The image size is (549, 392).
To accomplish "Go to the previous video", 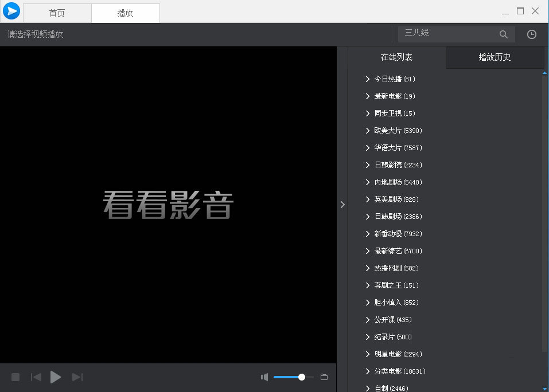I will pyautogui.click(x=36, y=377).
